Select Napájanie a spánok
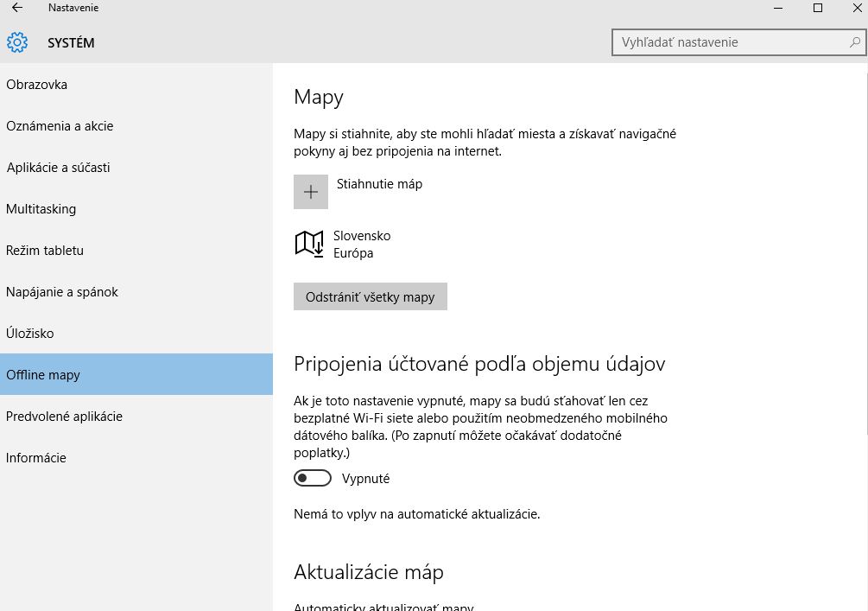The height and width of the screenshot is (611, 868). (x=62, y=292)
